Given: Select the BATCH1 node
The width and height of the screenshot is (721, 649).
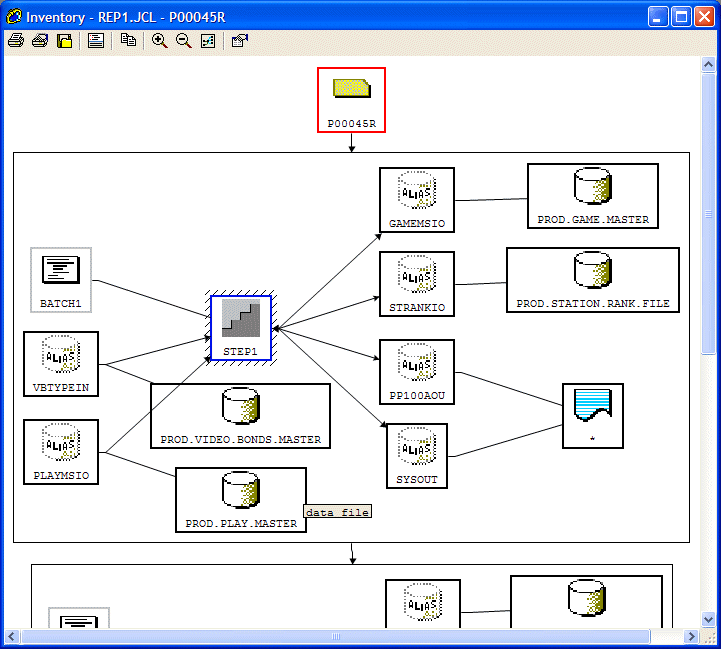Looking at the screenshot, I should 61,280.
